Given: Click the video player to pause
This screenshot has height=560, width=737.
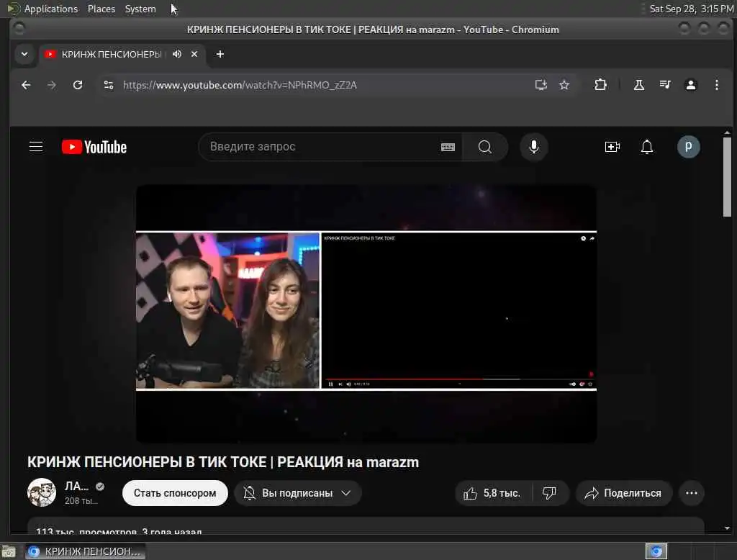Looking at the screenshot, I should (x=366, y=314).
